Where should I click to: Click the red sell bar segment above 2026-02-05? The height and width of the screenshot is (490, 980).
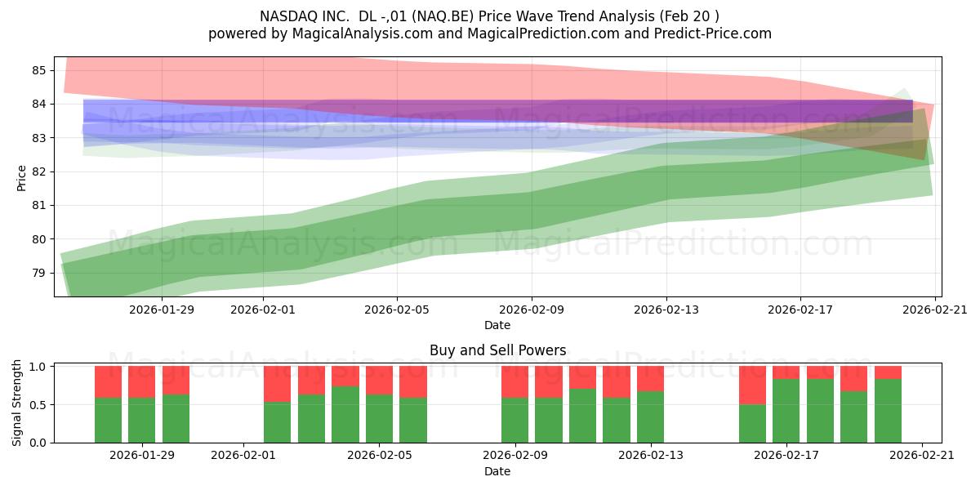click(379, 381)
